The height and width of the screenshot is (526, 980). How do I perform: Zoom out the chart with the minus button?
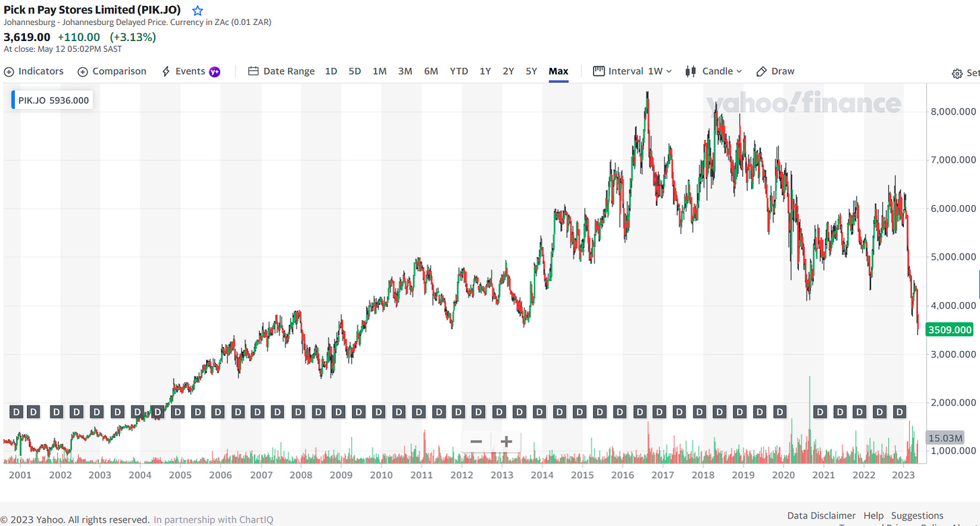tap(476, 441)
